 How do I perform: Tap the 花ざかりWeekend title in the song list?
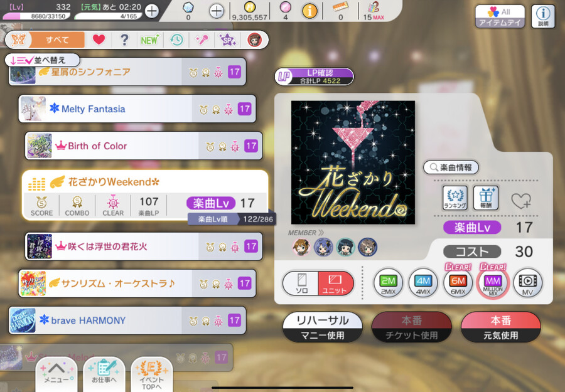[114, 182]
